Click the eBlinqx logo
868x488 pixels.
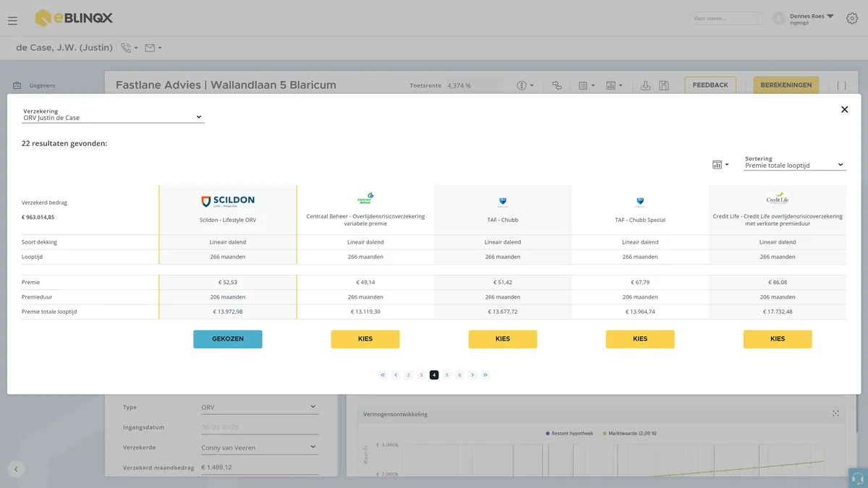click(74, 18)
